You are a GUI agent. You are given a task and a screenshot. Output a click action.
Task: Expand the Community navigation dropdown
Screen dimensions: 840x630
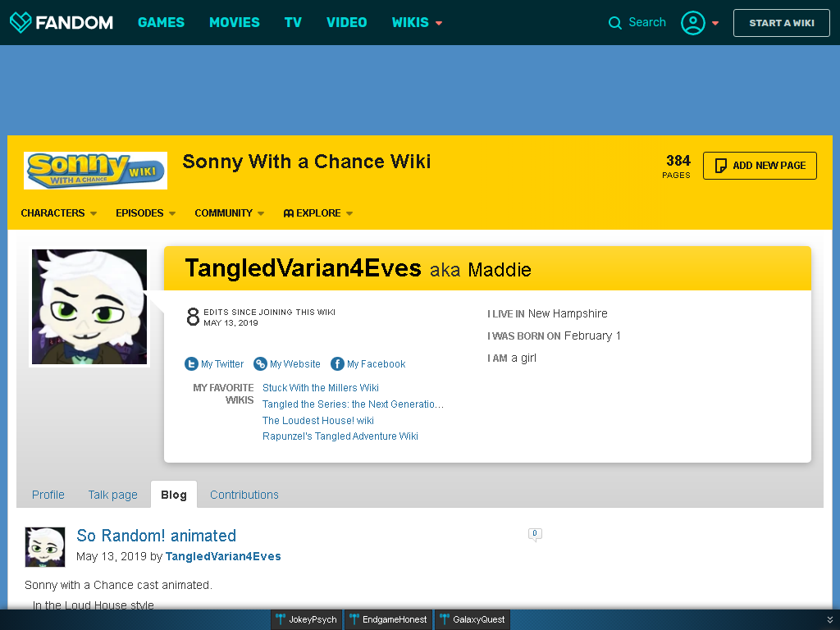(230, 213)
